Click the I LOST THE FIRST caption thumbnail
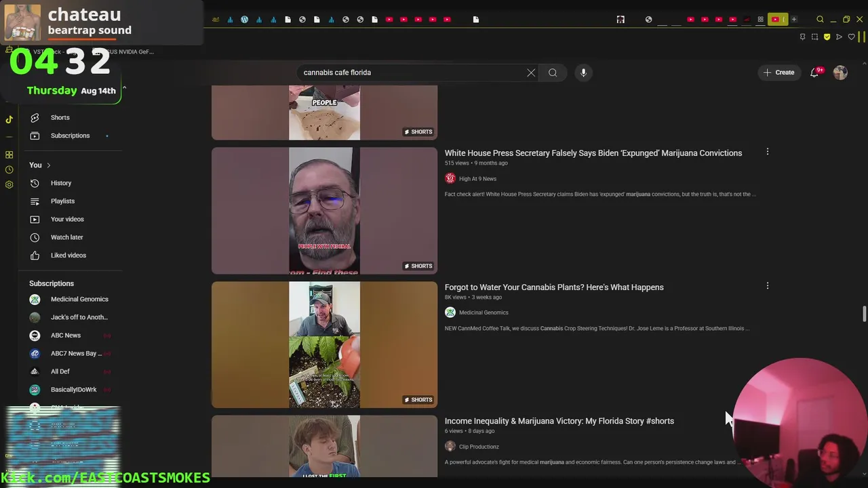The image size is (868, 488). click(324, 446)
